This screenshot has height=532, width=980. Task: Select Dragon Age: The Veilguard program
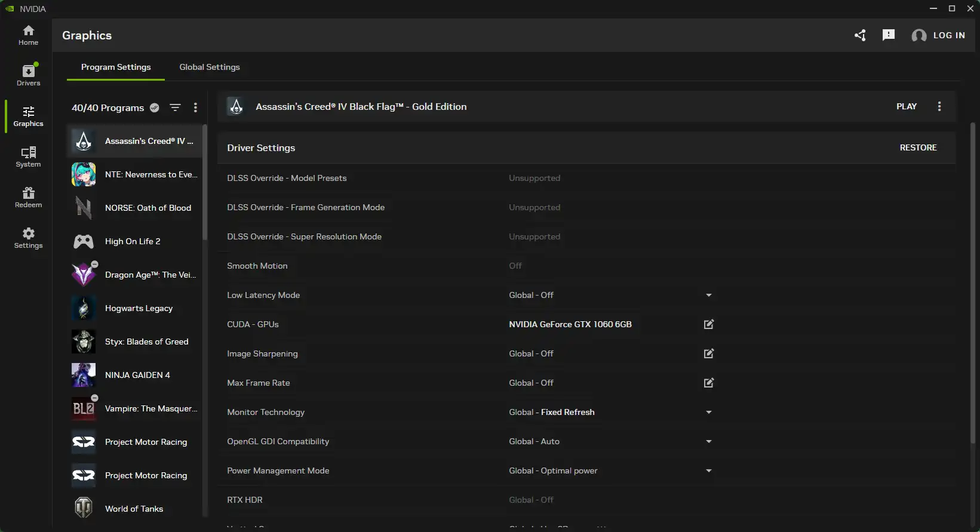134,275
